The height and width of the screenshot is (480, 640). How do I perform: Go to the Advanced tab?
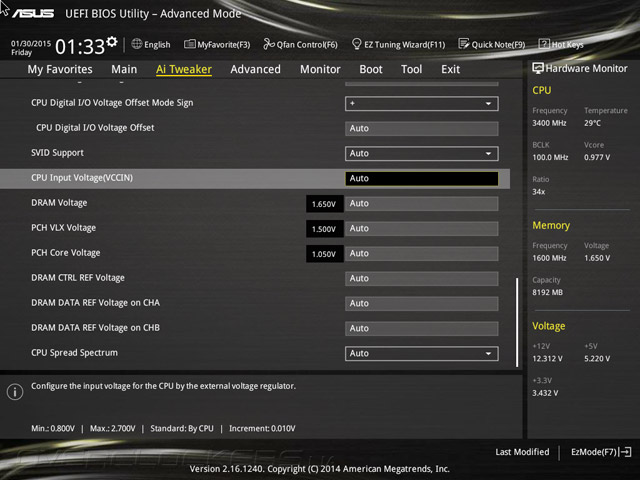[x=256, y=69]
